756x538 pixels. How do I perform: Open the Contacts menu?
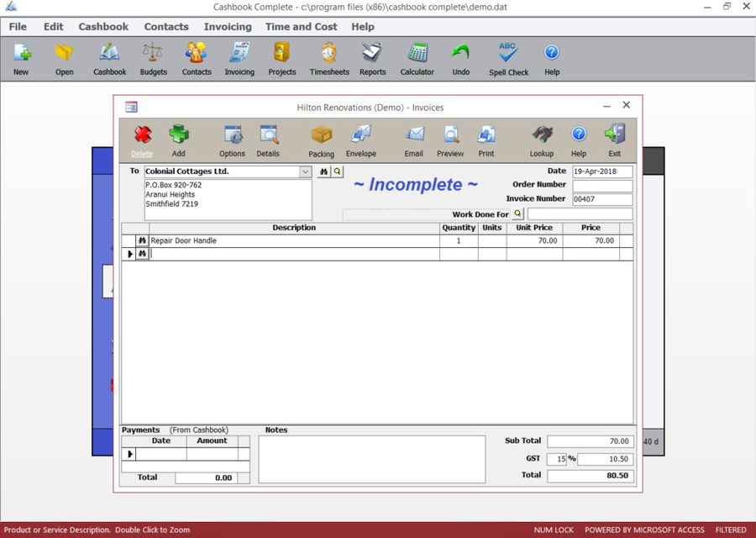click(x=166, y=27)
